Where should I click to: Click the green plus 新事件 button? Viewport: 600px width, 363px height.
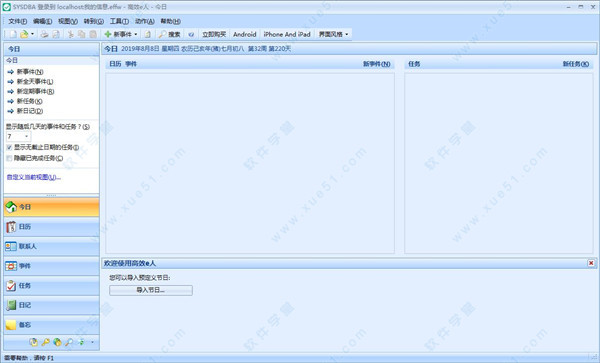tap(118, 34)
